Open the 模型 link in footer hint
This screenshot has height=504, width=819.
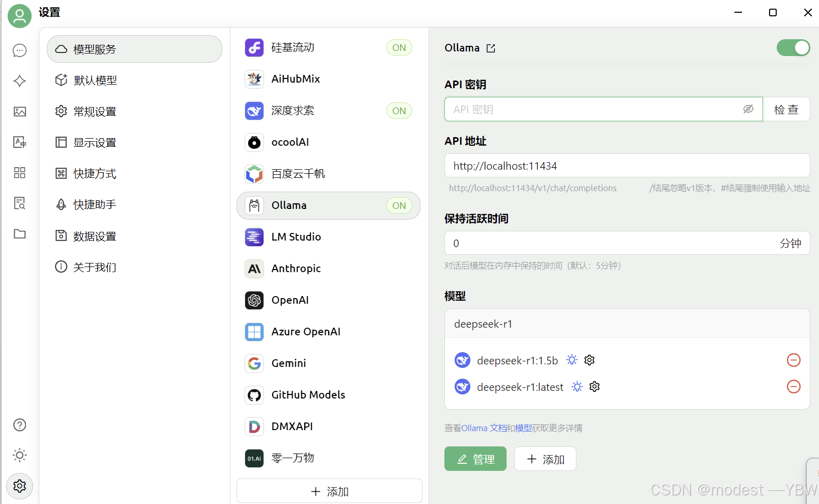[x=523, y=428]
